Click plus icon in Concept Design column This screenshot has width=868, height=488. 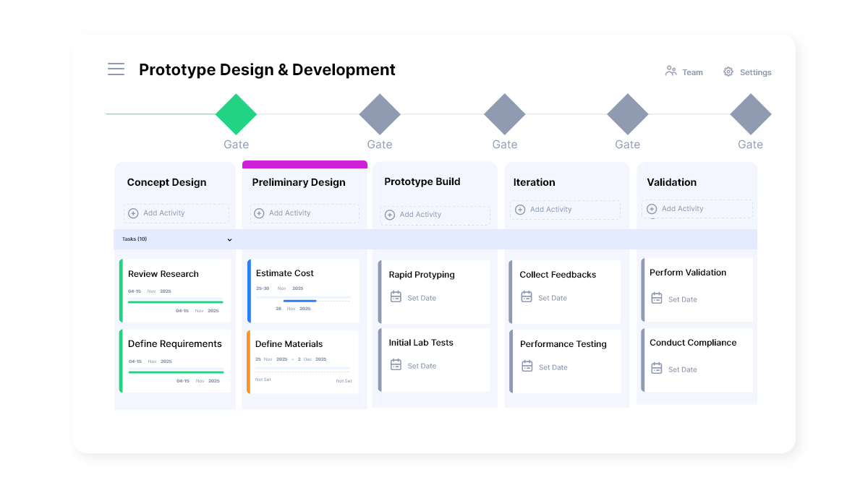[133, 213]
